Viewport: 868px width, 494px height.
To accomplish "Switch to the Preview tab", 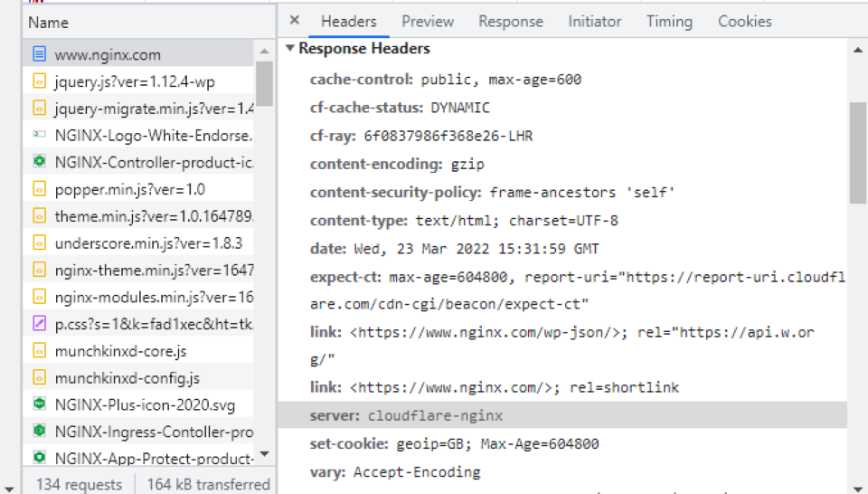I will coord(428,22).
